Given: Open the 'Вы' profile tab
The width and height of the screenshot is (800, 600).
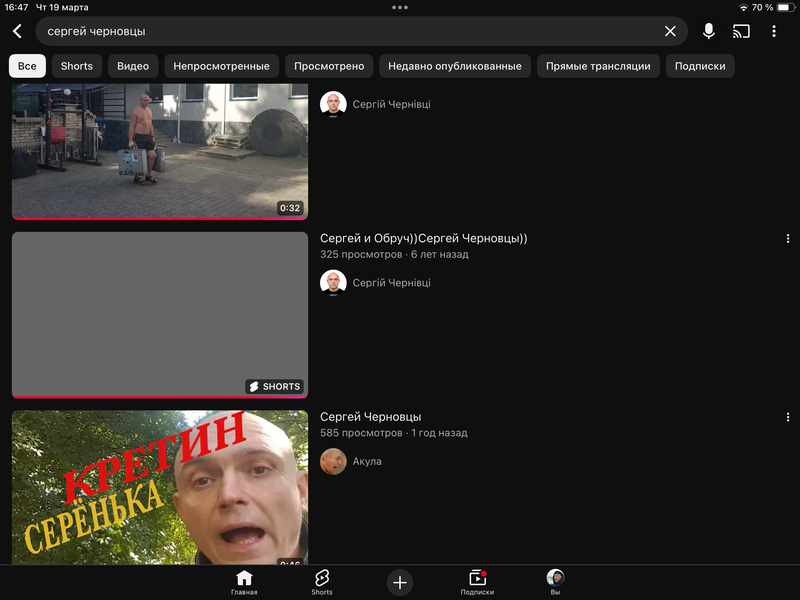Looking at the screenshot, I should [x=555, y=583].
